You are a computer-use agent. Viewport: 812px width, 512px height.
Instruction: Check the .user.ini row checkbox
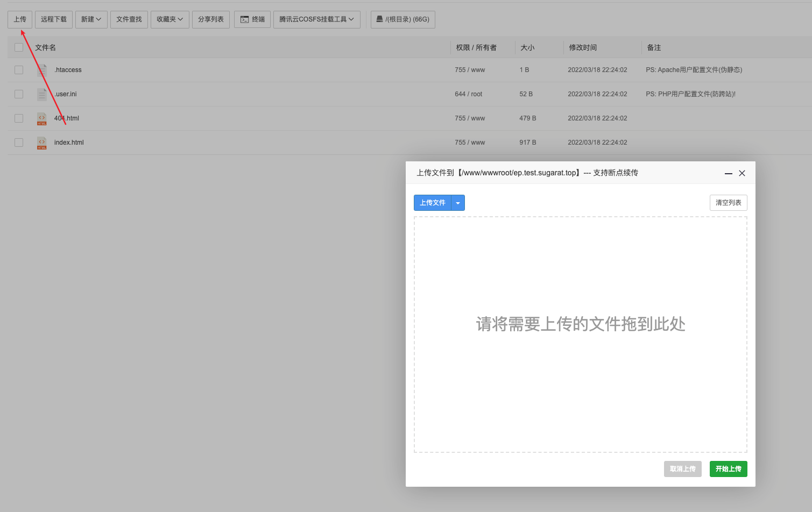click(x=19, y=94)
